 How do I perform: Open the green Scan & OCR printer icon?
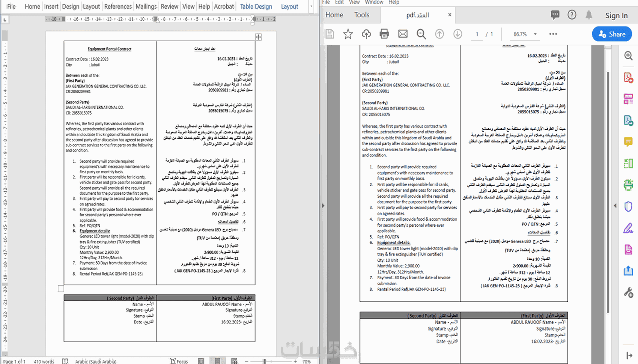click(x=628, y=185)
